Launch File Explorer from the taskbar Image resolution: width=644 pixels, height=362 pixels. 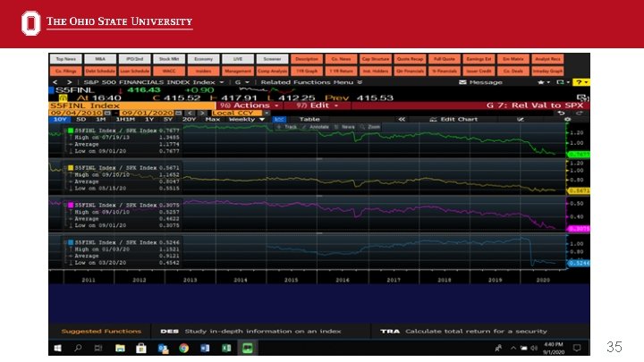coord(120,348)
